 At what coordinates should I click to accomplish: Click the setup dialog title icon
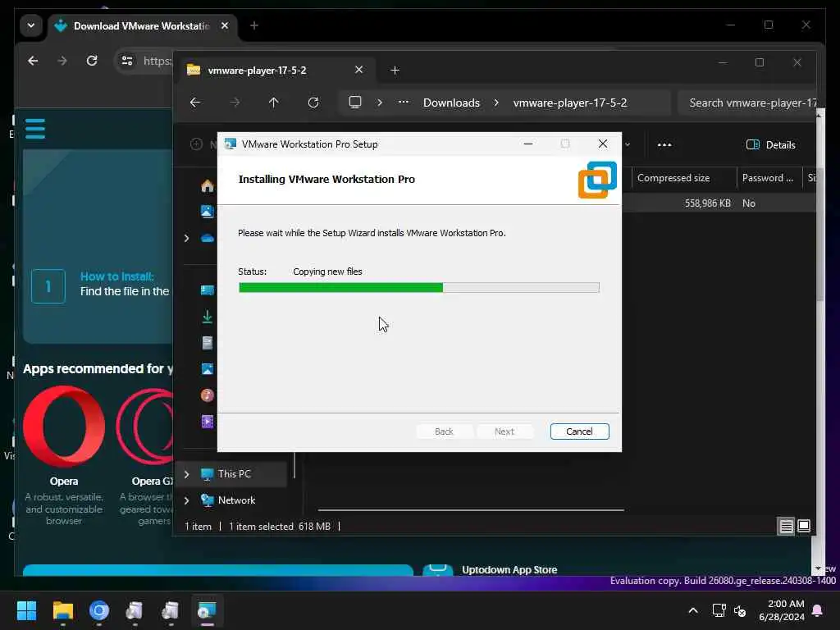(x=231, y=144)
